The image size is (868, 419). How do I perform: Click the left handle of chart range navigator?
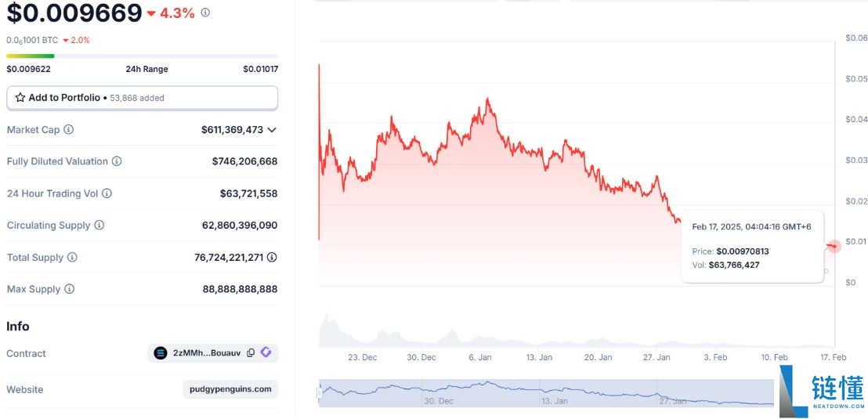coord(320,393)
